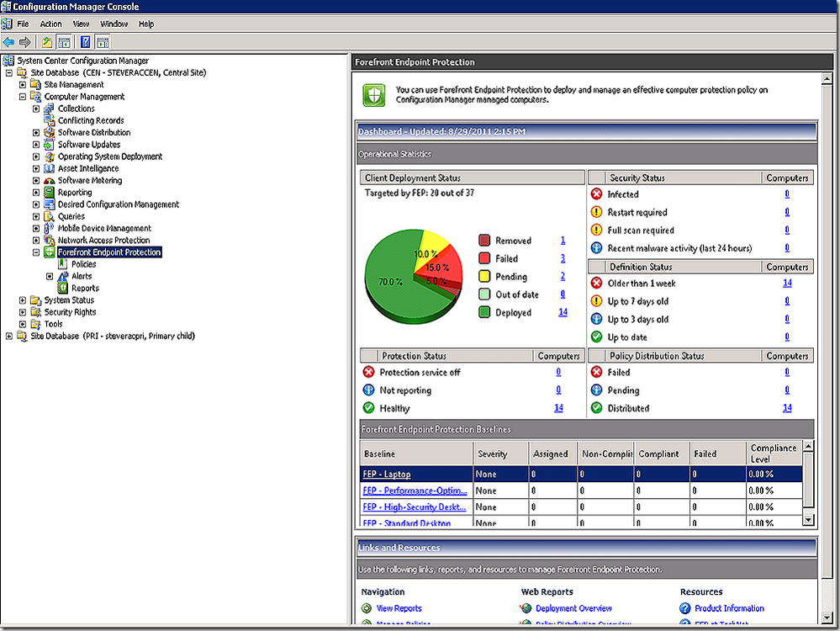This screenshot has width=840, height=631.
Task: Click the Network Access Protection icon
Action: (50, 240)
